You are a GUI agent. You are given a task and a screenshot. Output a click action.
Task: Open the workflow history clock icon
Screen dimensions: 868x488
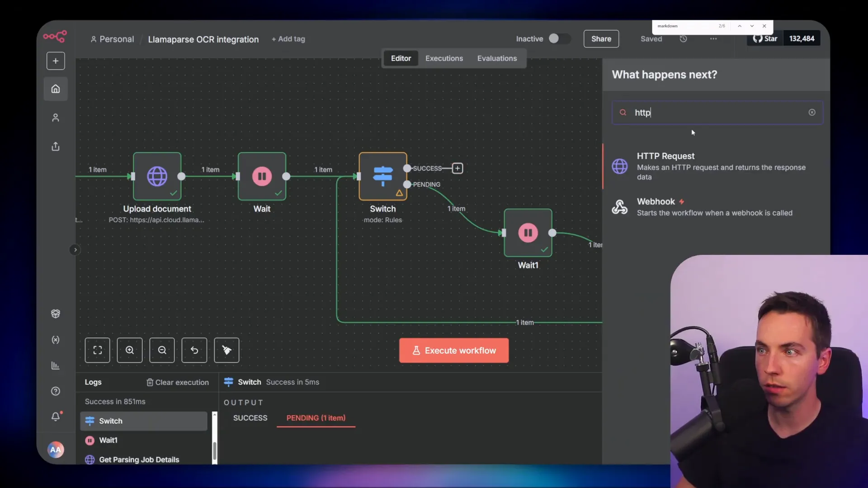684,39
